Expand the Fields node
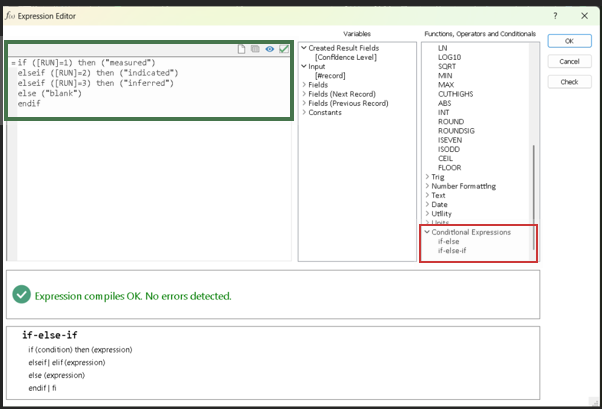This screenshot has width=602, height=409. [x=304, y=84]
